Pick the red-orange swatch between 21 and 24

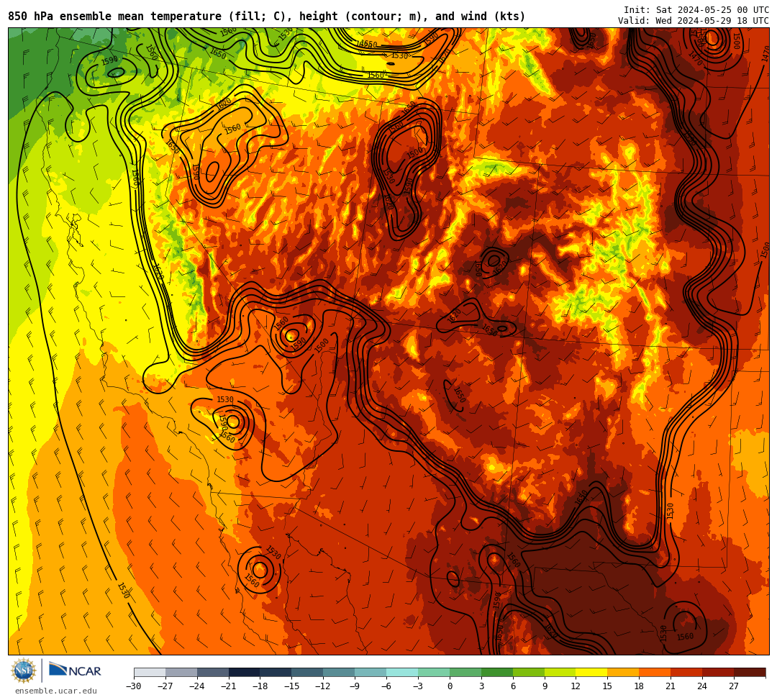(x=687, y=672)
